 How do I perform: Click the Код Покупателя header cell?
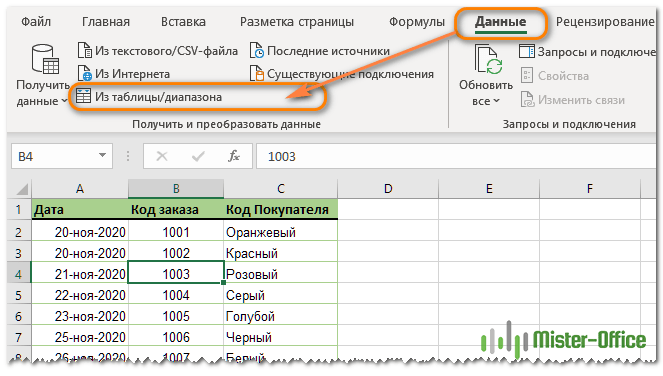(281, 209)
